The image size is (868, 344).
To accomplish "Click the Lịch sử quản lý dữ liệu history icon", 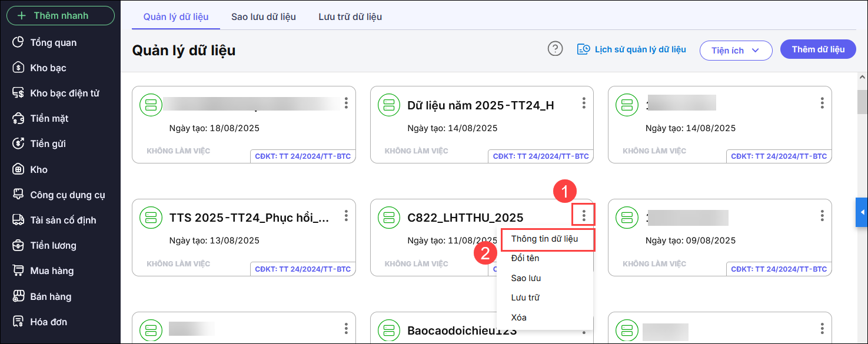I will coord(583,49).
